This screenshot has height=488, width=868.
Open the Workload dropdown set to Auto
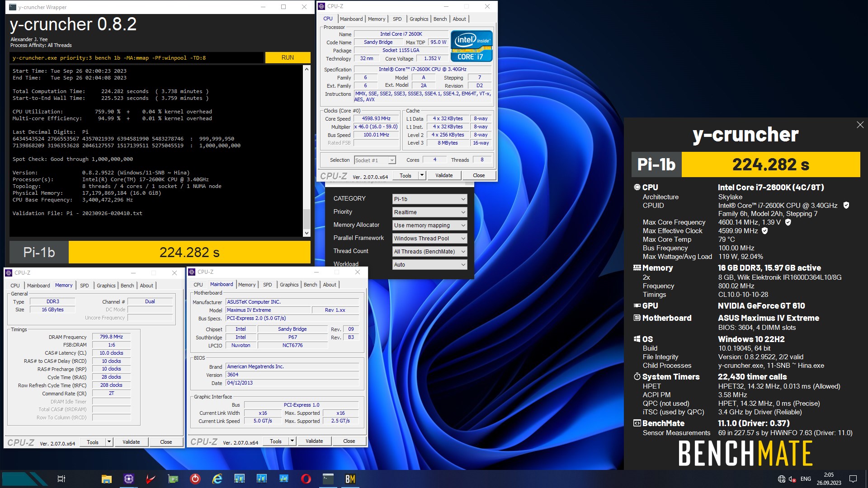tap(429, 264)
